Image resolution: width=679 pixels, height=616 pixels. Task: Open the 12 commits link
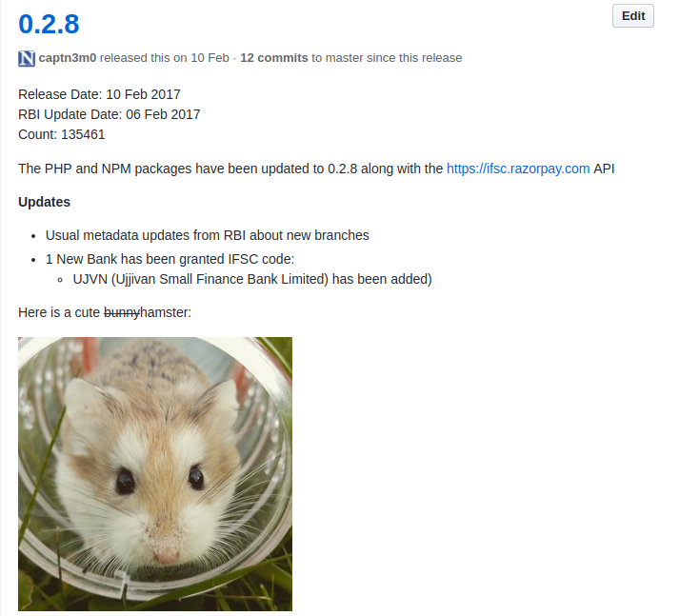coord(273,57)
